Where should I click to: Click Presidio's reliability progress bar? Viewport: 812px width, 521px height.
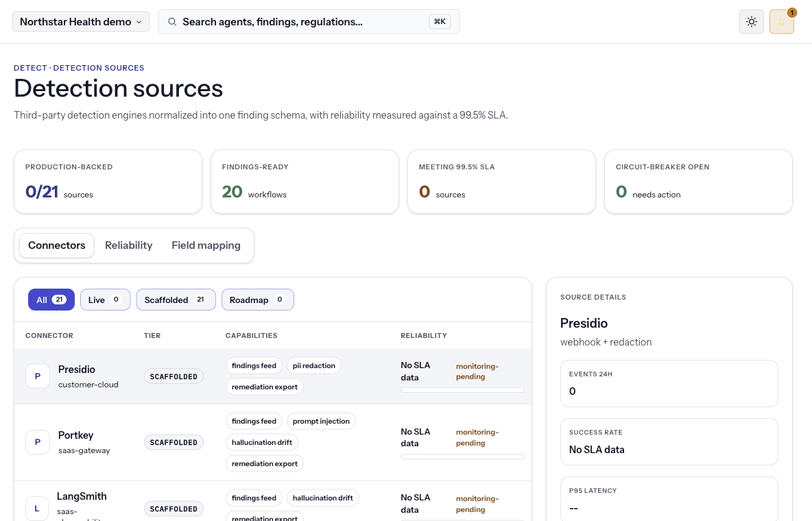coord(462,390)
